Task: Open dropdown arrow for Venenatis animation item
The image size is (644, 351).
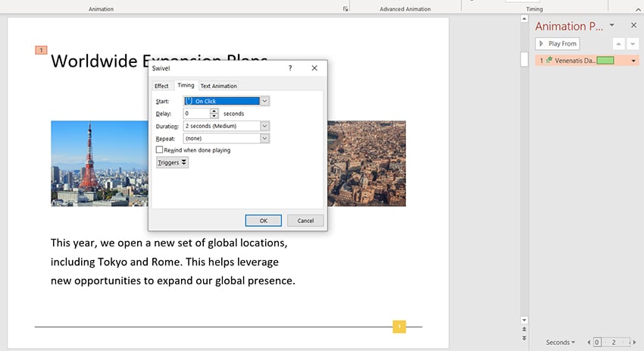Action: click(x=633, y=61)
